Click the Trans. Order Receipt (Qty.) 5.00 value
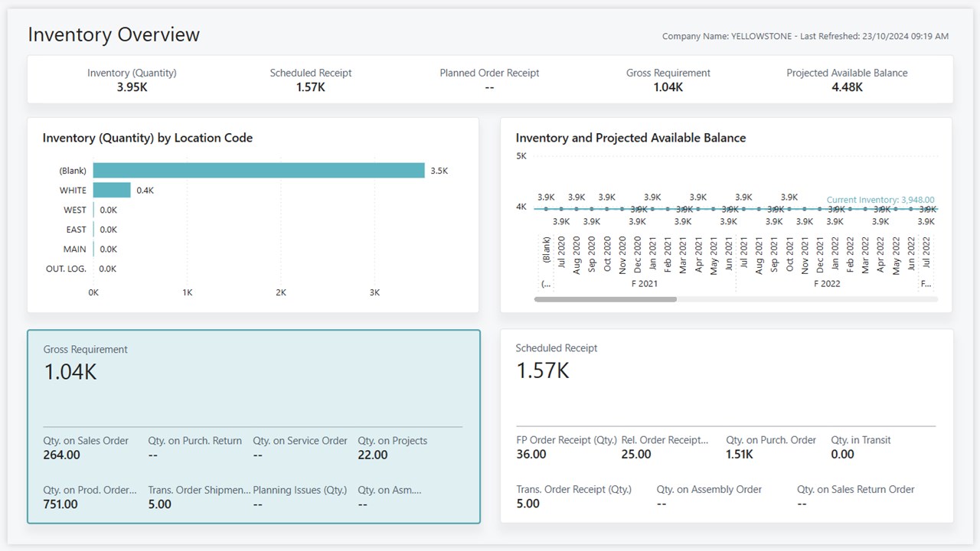The width and height of the screenshot is (980, 551). point(528,504)
